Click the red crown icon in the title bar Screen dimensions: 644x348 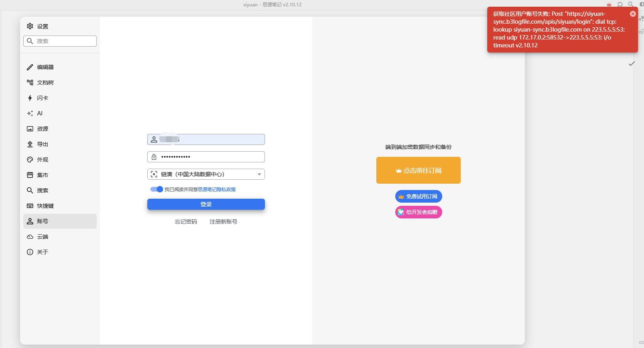[x=609, y=4]
